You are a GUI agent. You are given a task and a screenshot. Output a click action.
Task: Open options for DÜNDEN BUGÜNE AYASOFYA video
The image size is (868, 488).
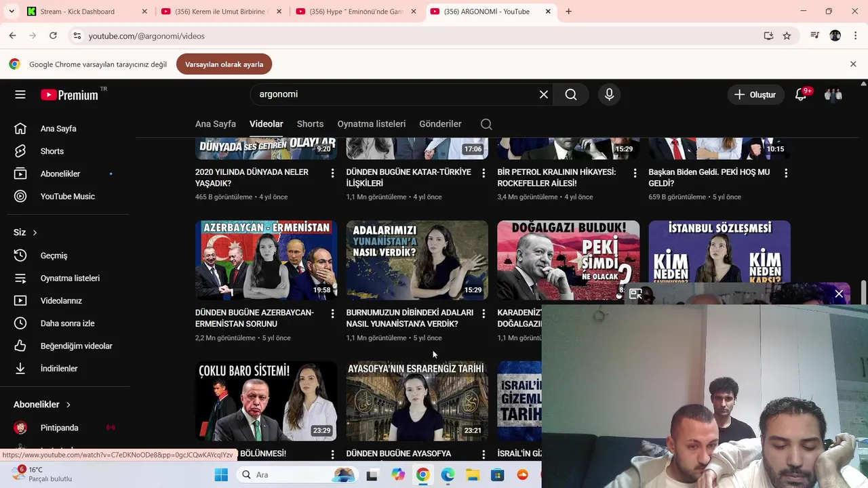pyautogui.click(x=484, y=454)
